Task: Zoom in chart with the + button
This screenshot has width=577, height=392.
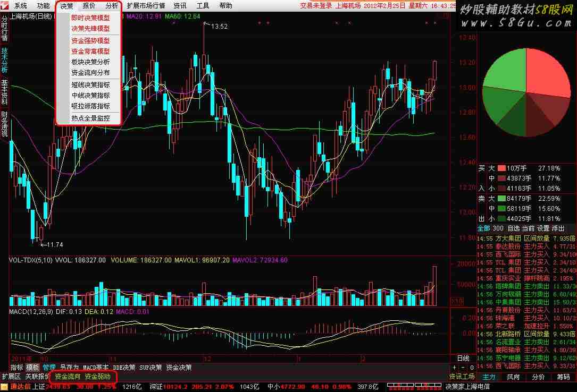Action: click(455, 368)
